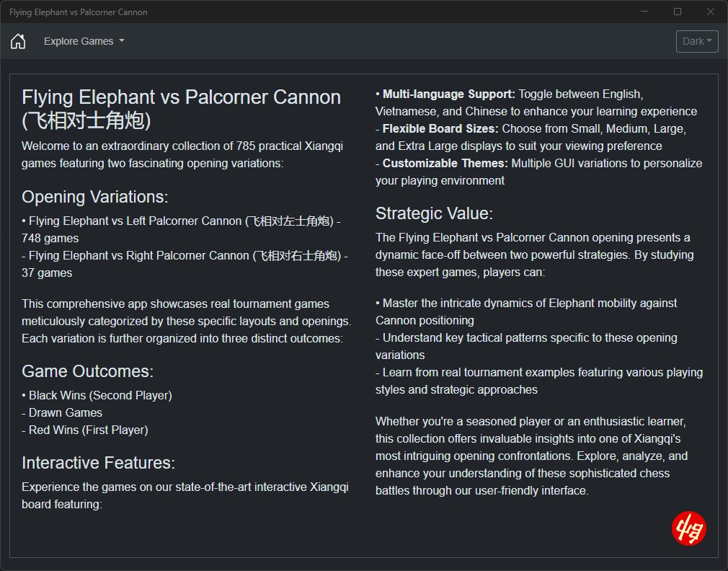Click the Red Wins (First Player) item
Viewport: 728px width, 571px height.
tap(88, 430)
